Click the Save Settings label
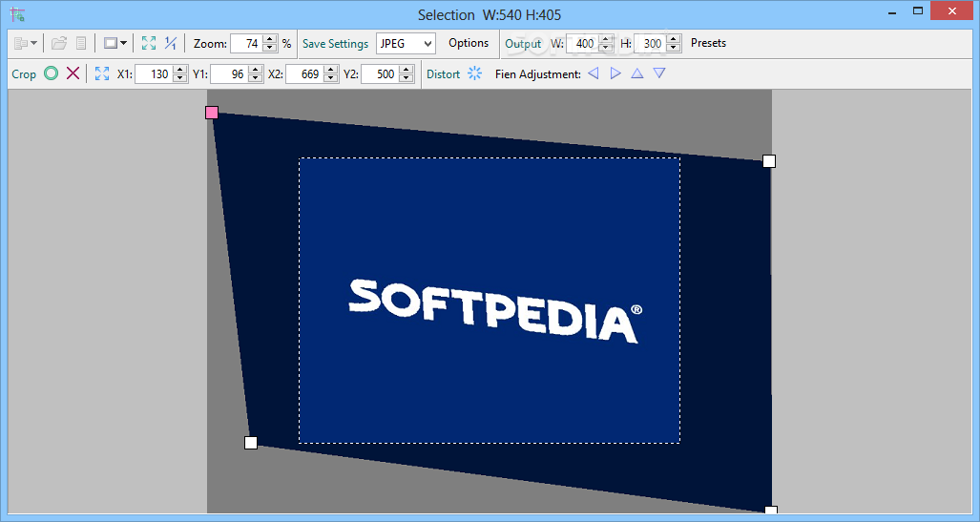Screen dimensions: 980x522 pyautogui.click(x=335, y=44)
